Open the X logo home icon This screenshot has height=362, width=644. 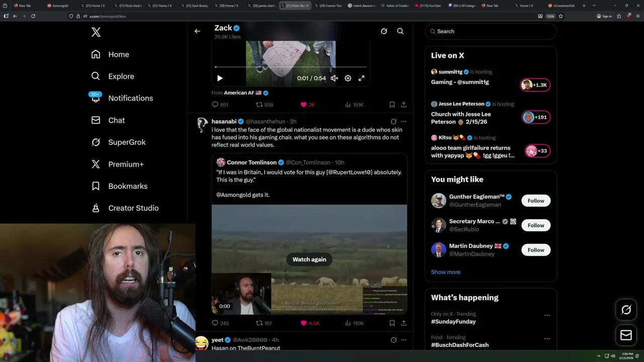click(96, 32)
